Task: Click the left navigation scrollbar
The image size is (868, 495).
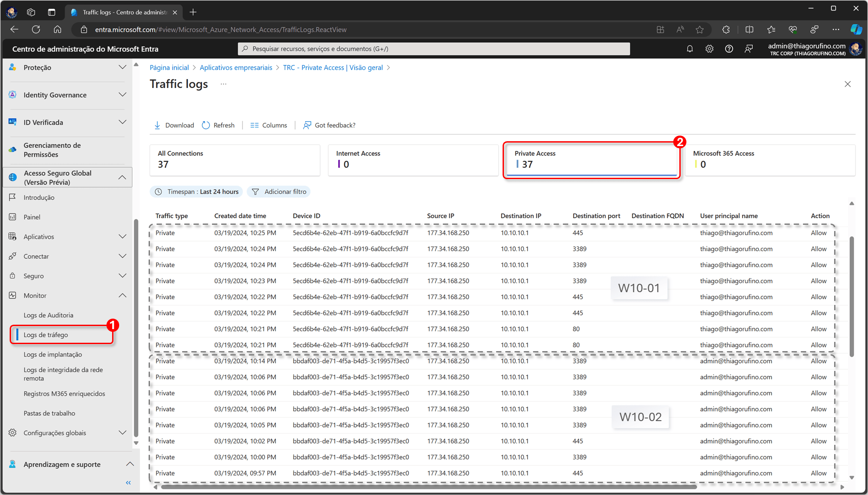Action: [136, 328]
